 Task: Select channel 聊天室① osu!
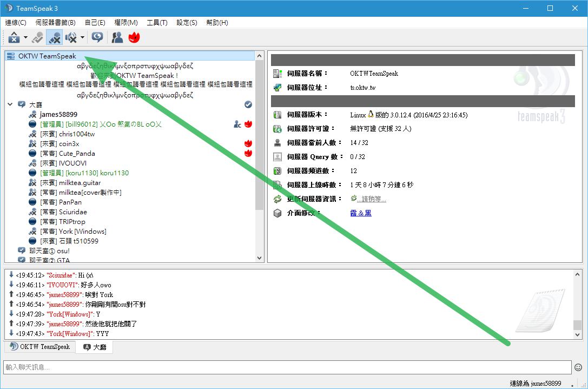tap(50, 250)
